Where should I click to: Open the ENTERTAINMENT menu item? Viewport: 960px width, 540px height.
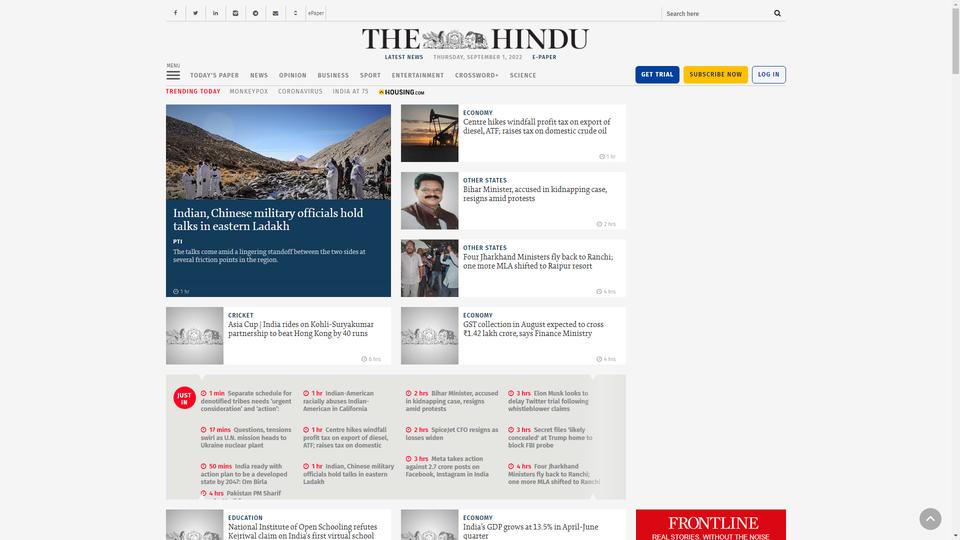pyautogui.click(x=418, y=75)
